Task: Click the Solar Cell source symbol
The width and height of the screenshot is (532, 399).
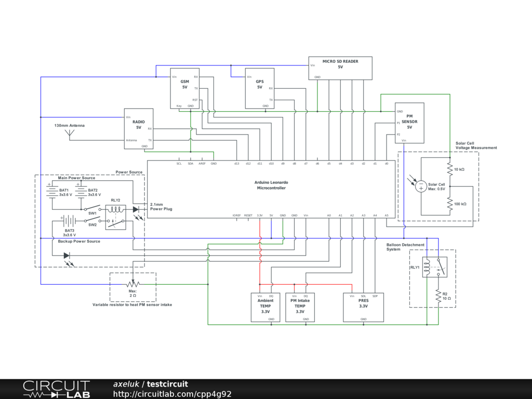Action: pos(421,187)
